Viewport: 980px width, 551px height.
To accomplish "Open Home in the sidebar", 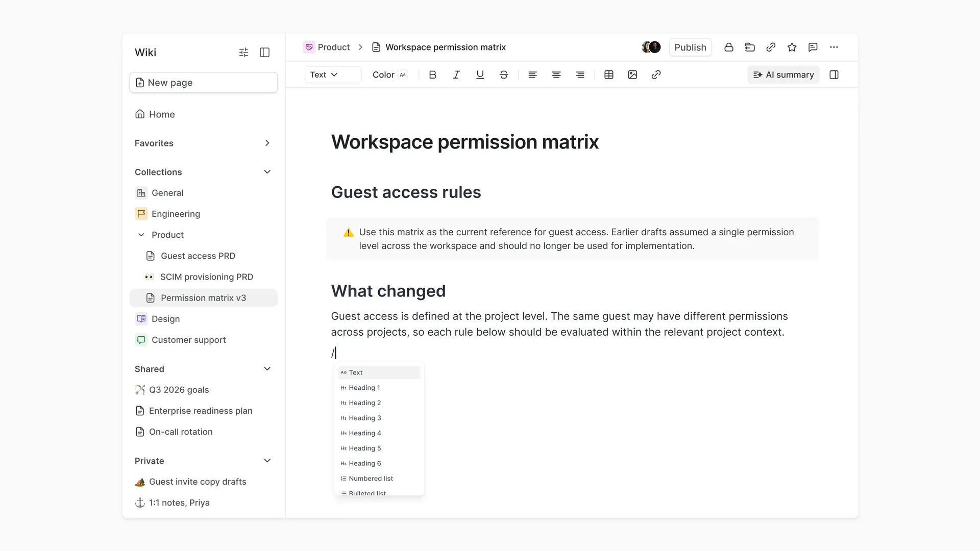I will click(x=204, y=114).
